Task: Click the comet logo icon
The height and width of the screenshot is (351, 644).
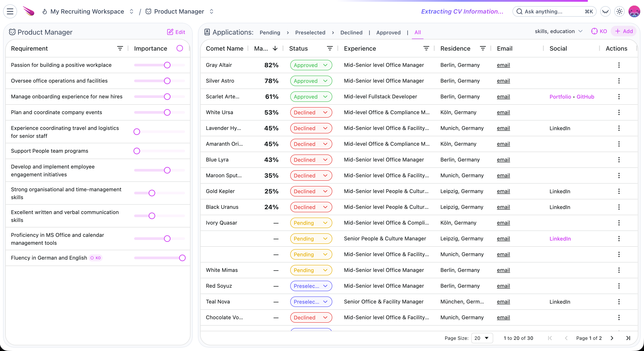Action: click(29, 11)
